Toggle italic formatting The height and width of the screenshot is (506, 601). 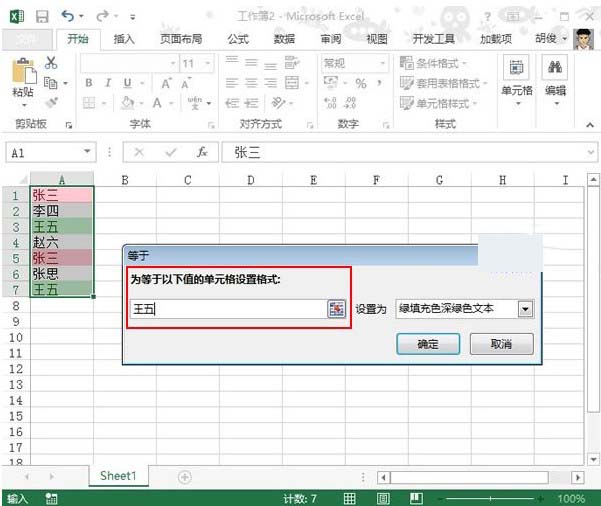tap(108, 83)
